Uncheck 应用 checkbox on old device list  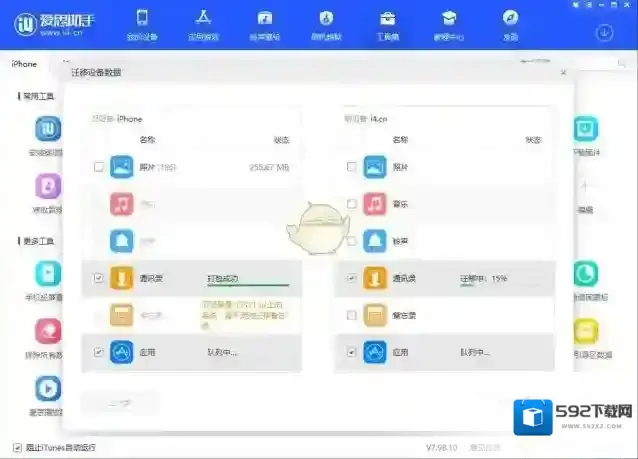click(98, 352)
